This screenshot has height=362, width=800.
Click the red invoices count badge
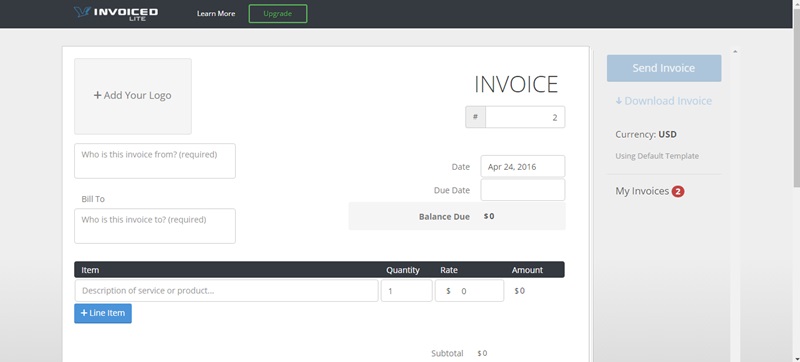click(678, 192)
